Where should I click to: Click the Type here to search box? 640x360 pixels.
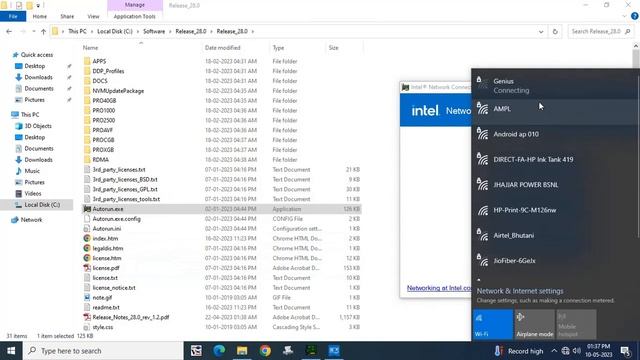tap(103, 351)
